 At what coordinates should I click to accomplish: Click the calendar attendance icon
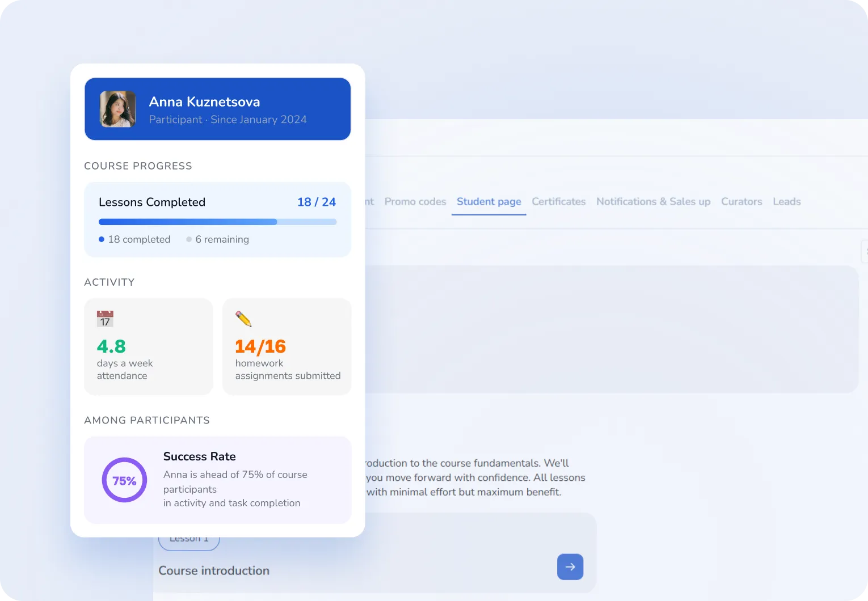point(105,319)
